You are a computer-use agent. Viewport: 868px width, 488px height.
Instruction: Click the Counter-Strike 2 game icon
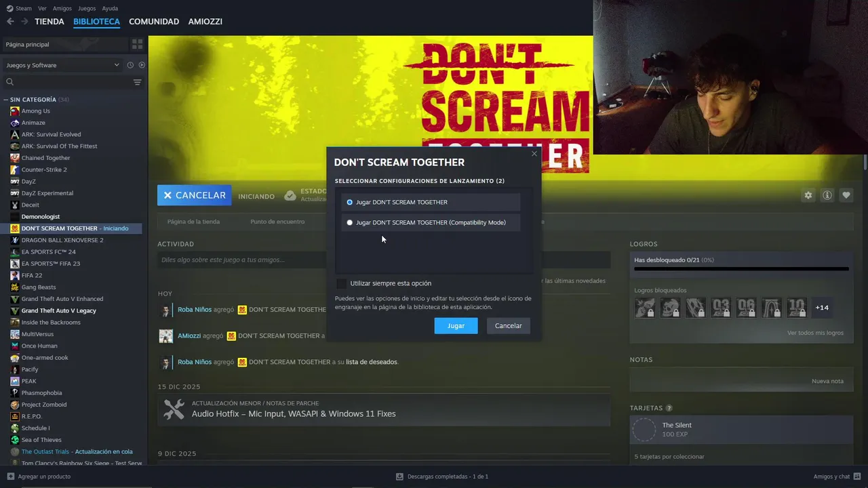[15, 169]
